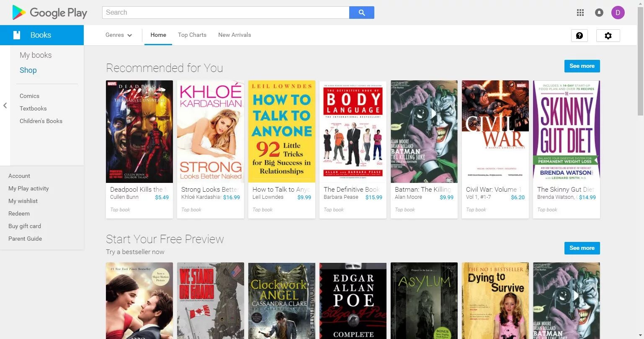Click inside the Search input field
The width and height of the screenshot is (644, 339).
pos(226,13)
